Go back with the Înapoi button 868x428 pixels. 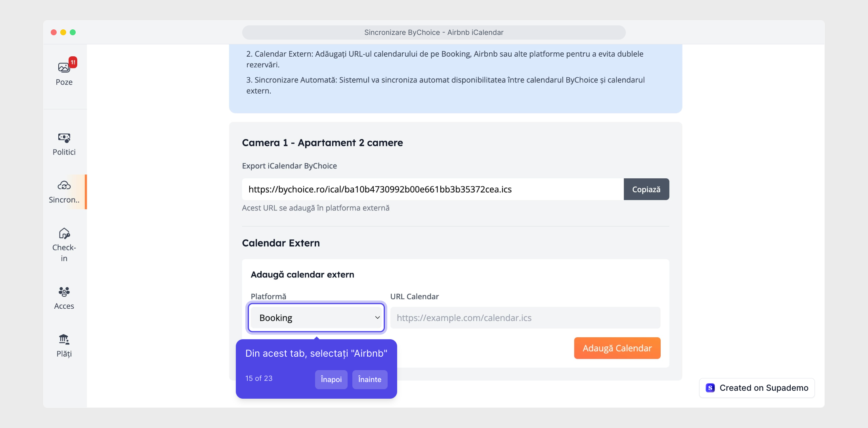[x=331, y=380]
